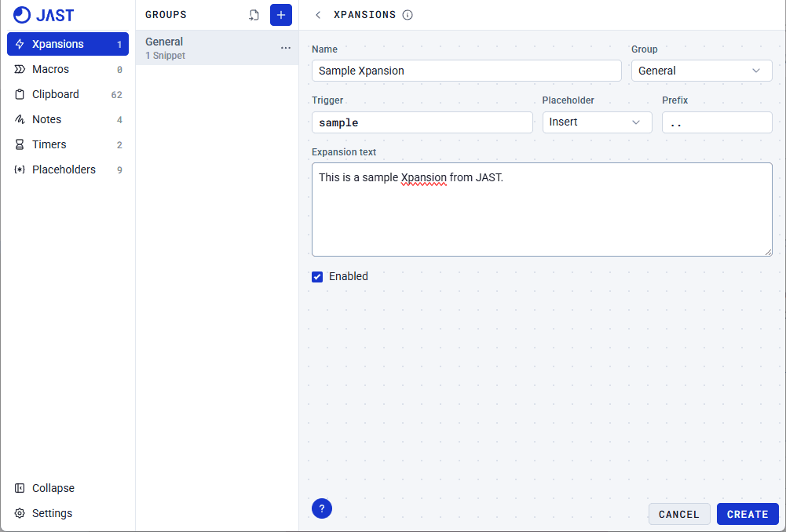Go back using the left chevron
This screenshot has height=532, width=786.
318,15
